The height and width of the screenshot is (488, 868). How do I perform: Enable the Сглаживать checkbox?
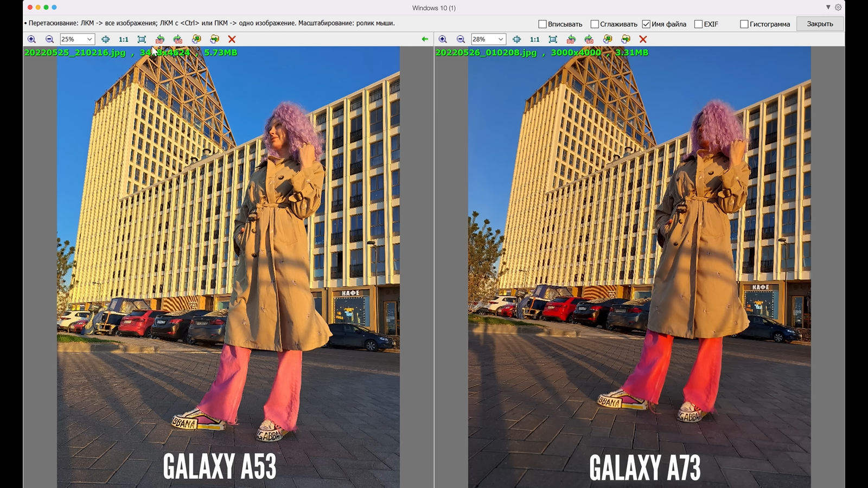tap(594, 24)
